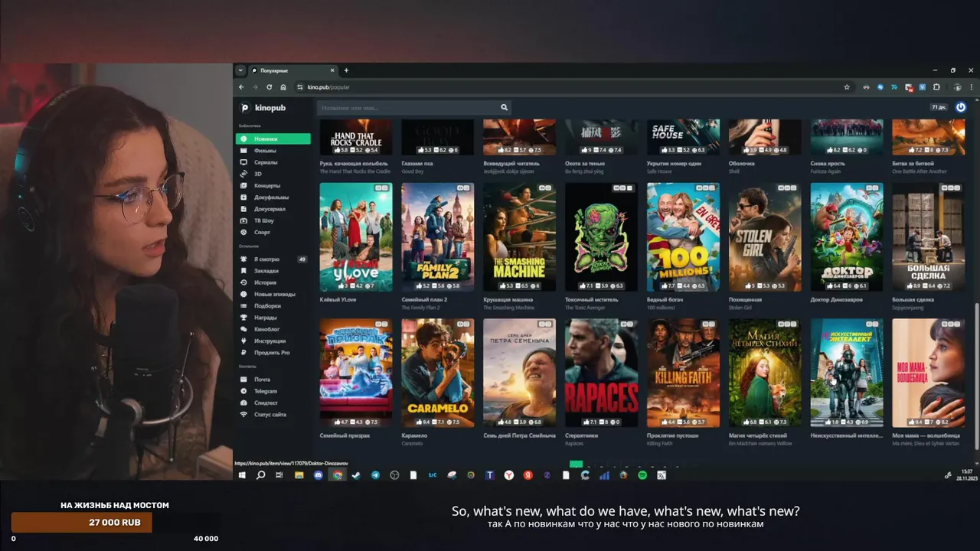Click the 71 дн. subscription badge
This screenshot has width=980, height=551.
click(938, 107)
